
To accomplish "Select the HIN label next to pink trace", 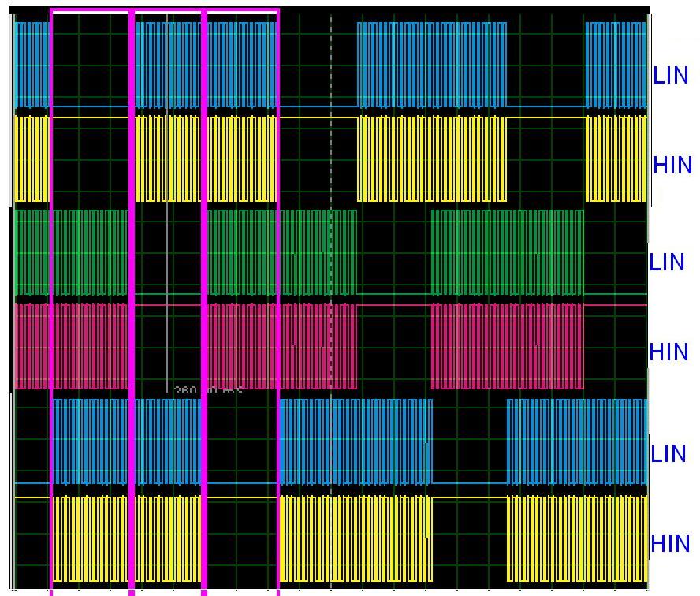I will 669,352.
